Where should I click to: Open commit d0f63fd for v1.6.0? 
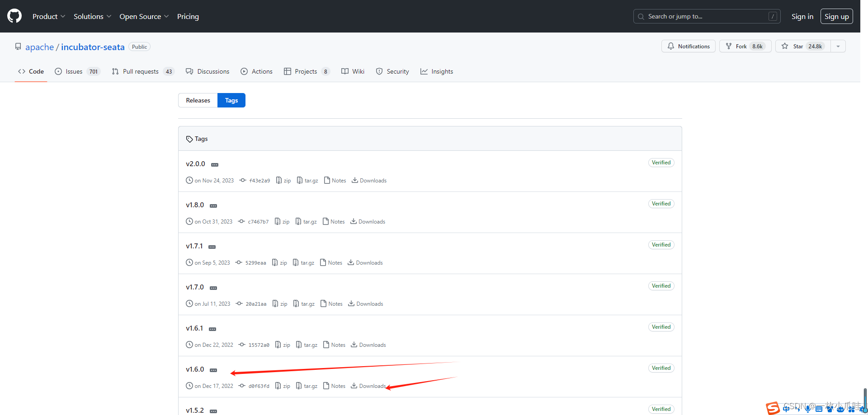tap(254, 386)
